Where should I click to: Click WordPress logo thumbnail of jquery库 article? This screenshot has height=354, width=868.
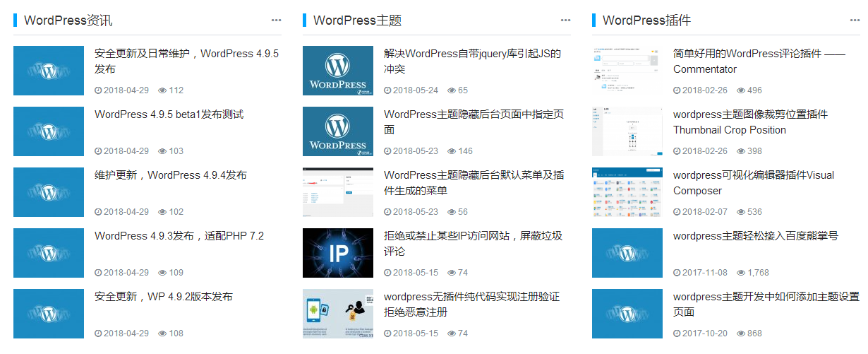pyautogui.click(x=338, y=71)
